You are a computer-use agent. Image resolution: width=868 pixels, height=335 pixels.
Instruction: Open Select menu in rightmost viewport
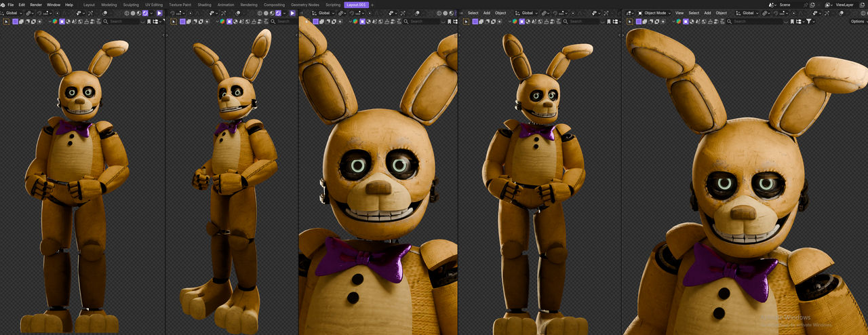coord(694,13)
